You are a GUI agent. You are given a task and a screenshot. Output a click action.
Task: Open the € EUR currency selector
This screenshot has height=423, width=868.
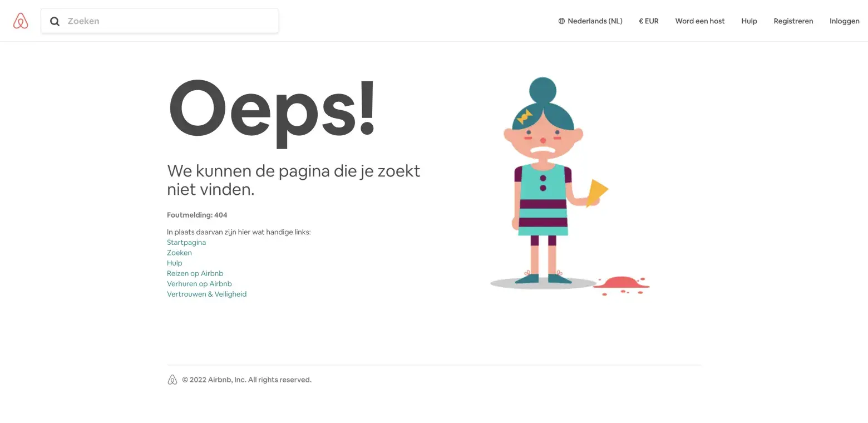(x=649, y=21)
